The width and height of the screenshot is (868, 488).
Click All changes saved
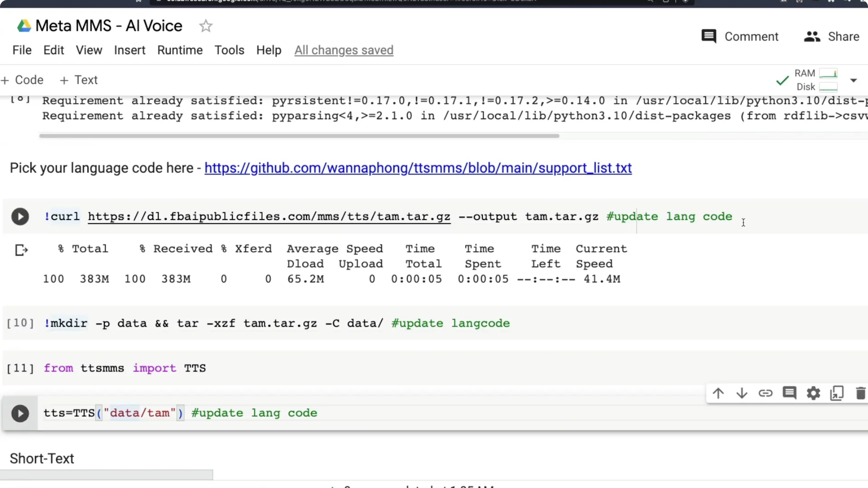344,50
